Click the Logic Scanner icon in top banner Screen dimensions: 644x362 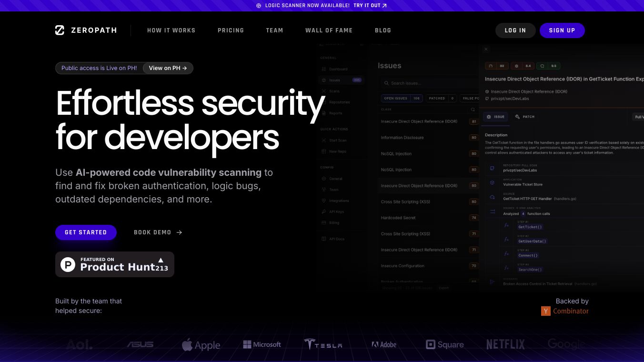coord(259,6)
